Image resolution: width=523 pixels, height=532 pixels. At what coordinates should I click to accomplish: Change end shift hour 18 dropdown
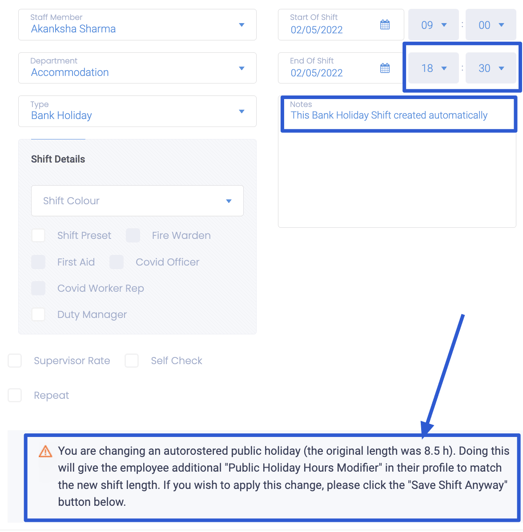point(433,68)
